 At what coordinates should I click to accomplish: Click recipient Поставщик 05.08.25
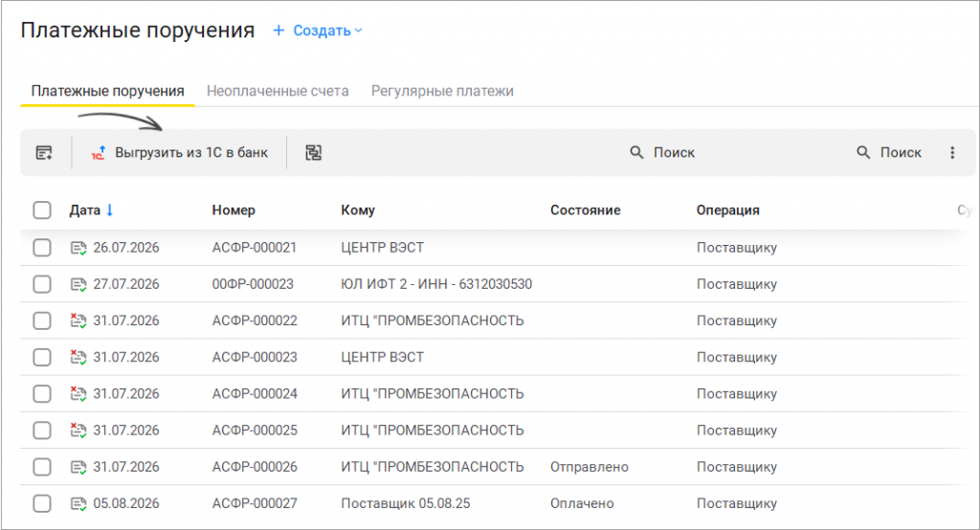click(x=405, y=503)
